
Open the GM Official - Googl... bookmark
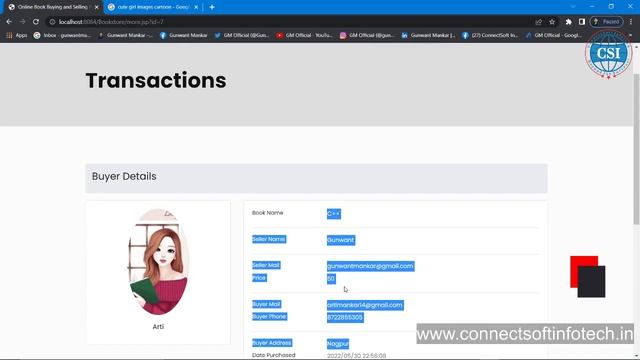[x=553, y=36]
